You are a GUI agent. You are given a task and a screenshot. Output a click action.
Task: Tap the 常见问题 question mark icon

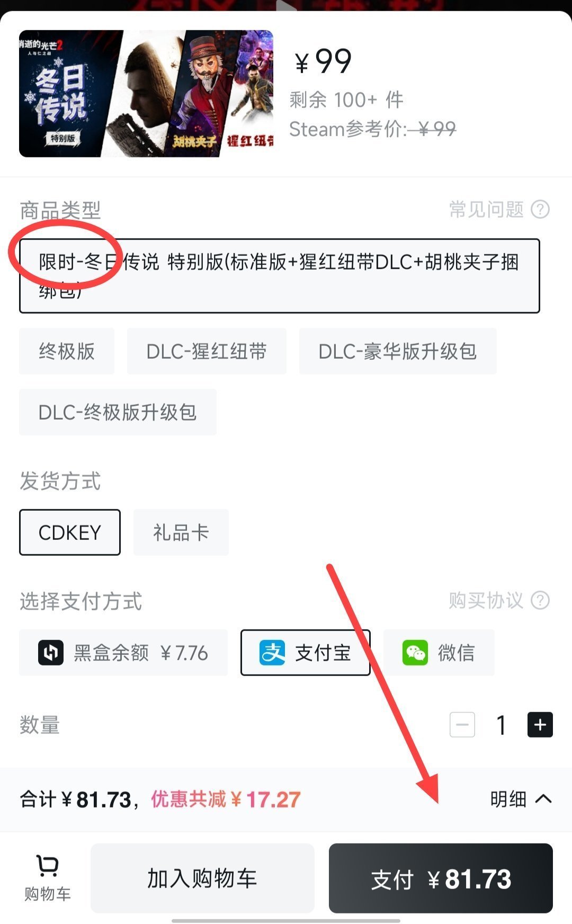[x=540, y=209]
